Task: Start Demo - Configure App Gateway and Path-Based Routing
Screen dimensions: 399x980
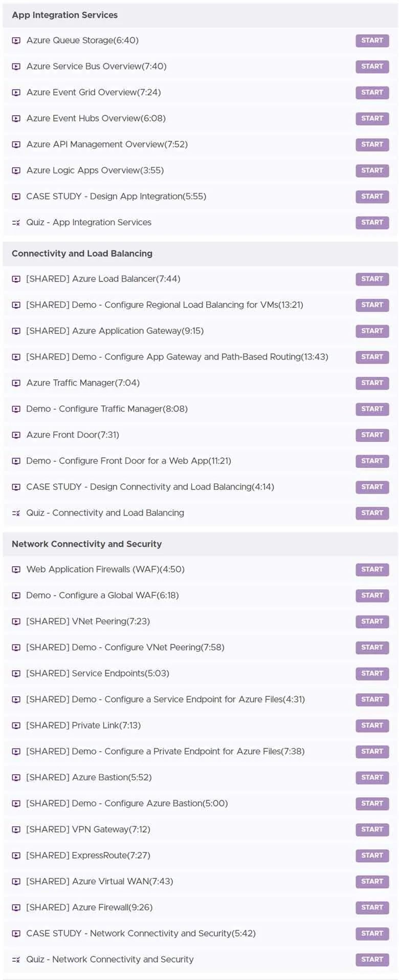Action: [x=372, y=357]
